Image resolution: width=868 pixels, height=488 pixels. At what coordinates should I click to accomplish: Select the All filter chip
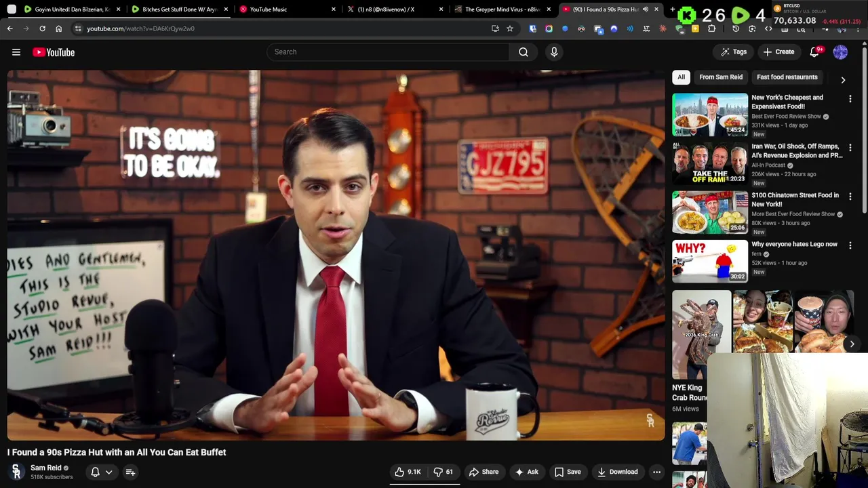point(681,77)
